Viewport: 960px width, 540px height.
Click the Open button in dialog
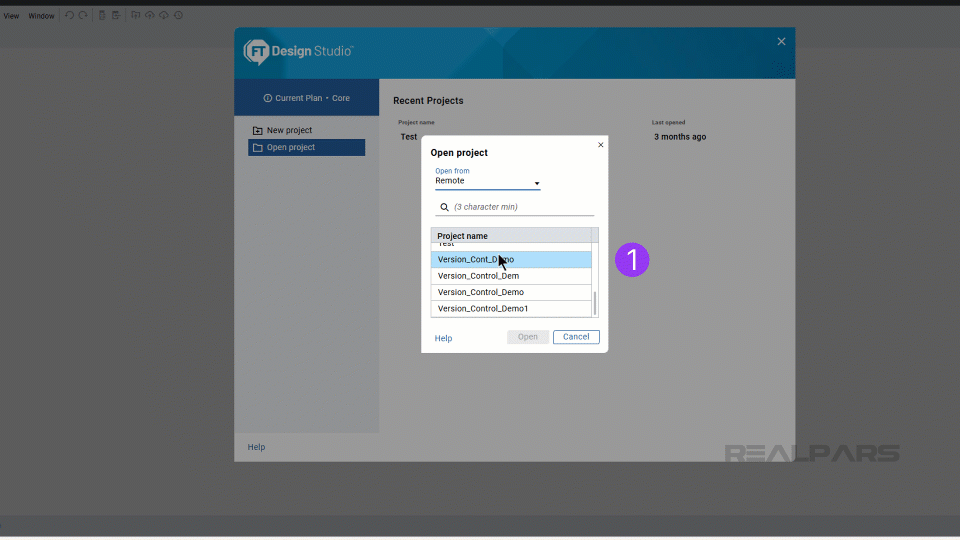[528, 337]
